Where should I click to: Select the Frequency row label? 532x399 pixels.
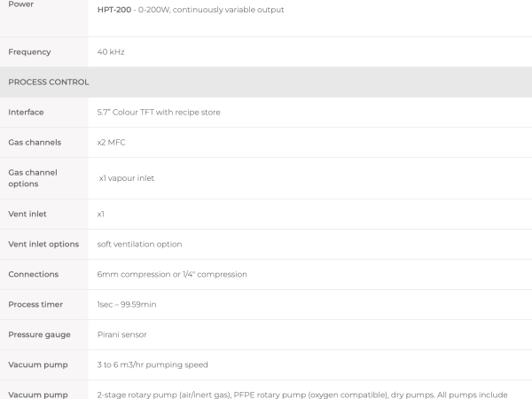[x=29, y=52]
